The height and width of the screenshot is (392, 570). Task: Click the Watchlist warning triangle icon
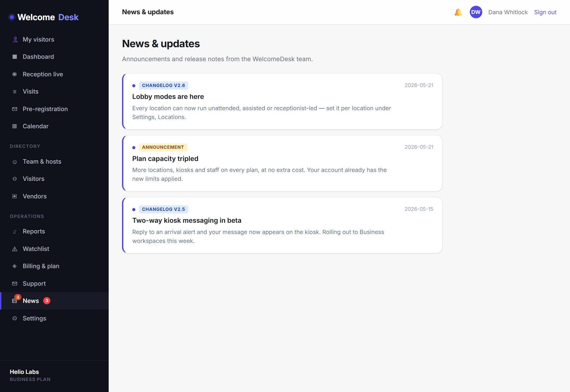(x=15, y=249)
